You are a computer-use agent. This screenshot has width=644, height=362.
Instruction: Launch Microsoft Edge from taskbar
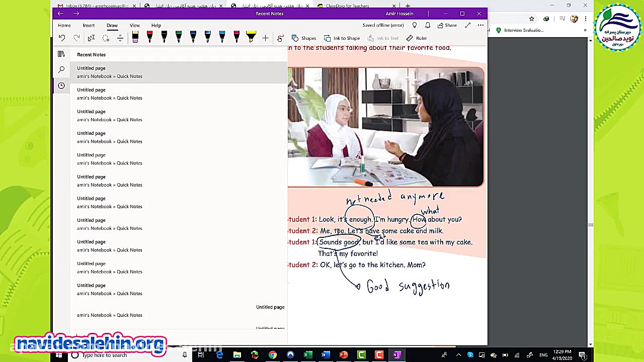(219, 355)
